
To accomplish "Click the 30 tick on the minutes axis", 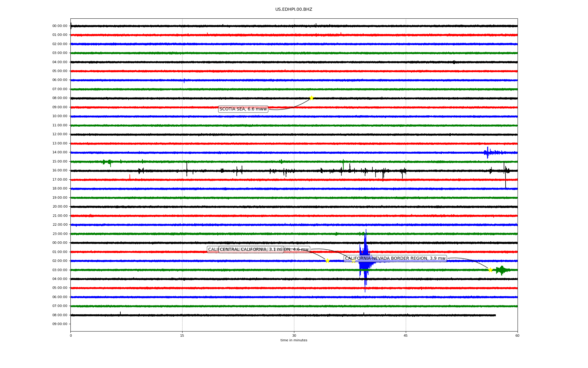I will pos(294,336).
